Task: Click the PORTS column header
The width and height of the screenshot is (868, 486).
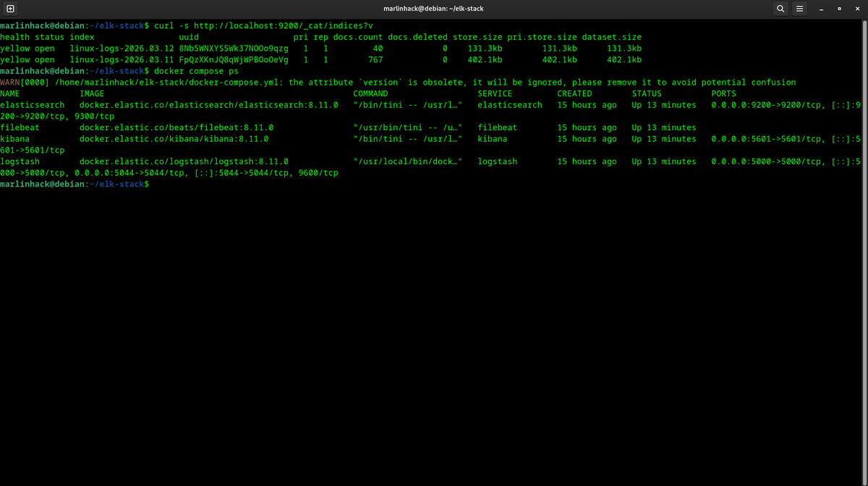Action: pos(723,93)
